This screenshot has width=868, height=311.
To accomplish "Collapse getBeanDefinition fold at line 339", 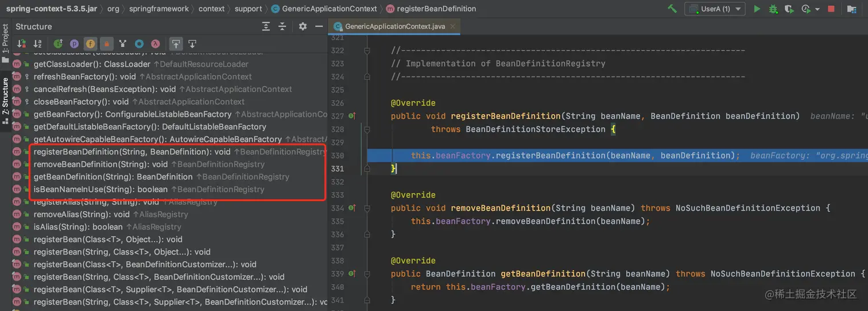I will [x=366, y=274].
